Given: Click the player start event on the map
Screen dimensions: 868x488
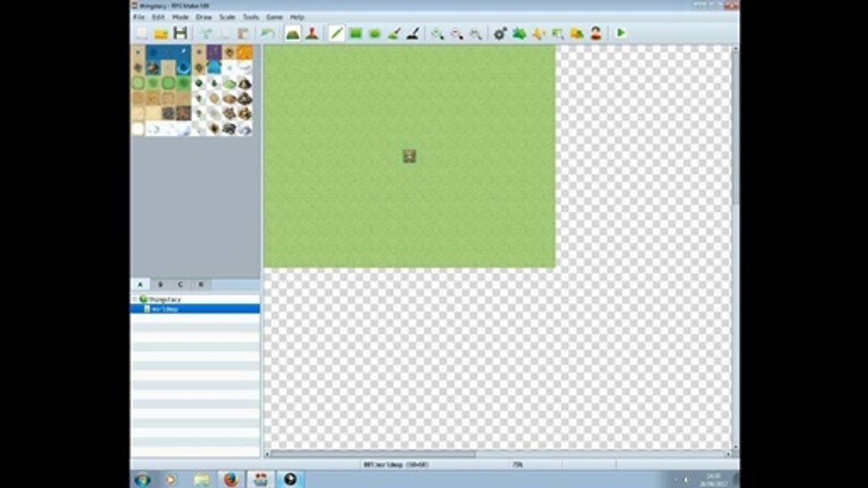Looking at the screenshot, I should [x=410, y=156].
